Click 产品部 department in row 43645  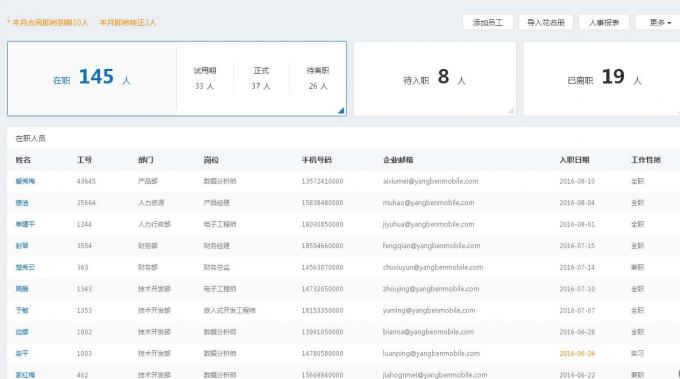[x=148, y=181]
